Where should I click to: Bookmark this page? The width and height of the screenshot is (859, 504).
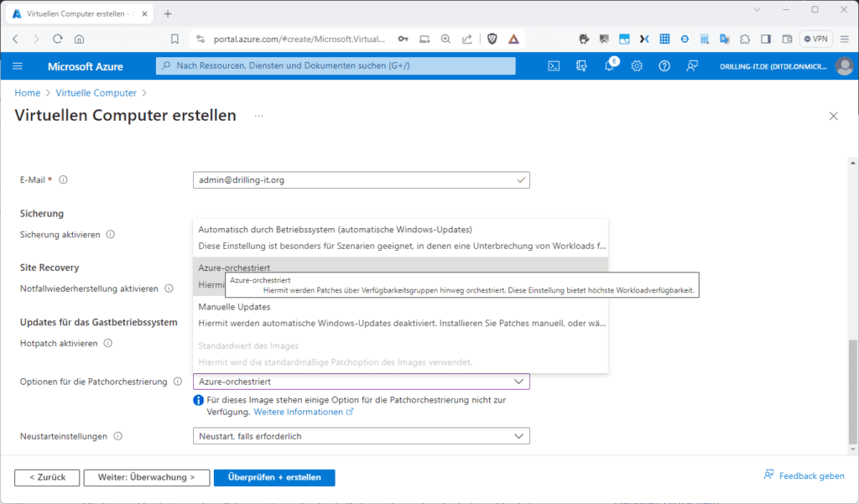pyautogui.click(x=174, y=39)
